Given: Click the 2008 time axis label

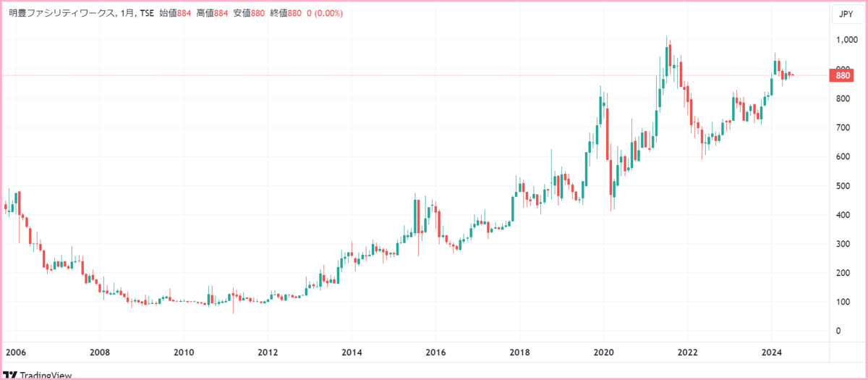Looking at the screenshot, I should tap(99, 352).
